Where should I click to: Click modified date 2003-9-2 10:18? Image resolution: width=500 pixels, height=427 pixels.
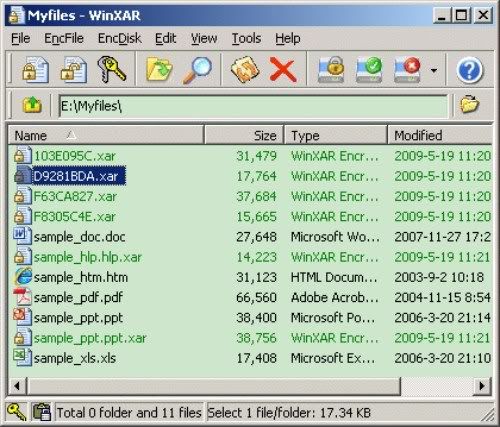pyautogui.click(x=439, y=277)
